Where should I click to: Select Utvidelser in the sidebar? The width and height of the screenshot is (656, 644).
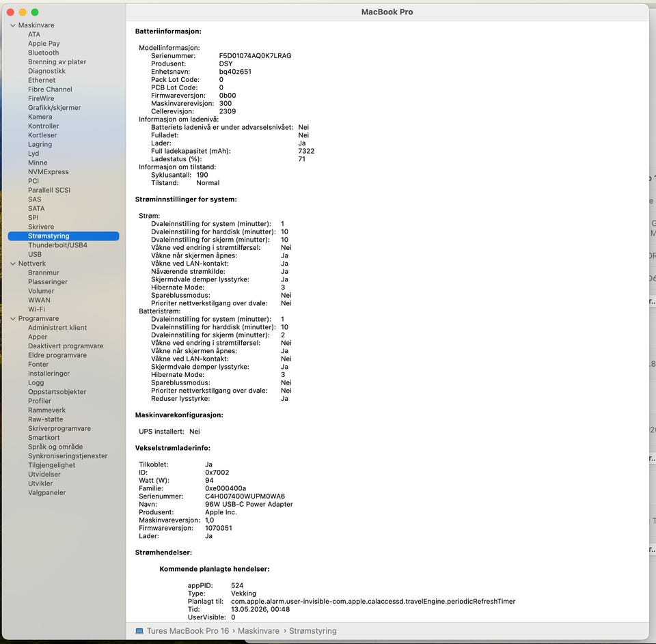pos(44,475)
